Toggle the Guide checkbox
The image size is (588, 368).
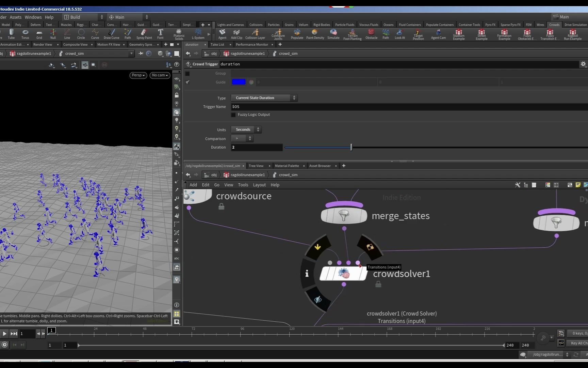click(187, 82)
